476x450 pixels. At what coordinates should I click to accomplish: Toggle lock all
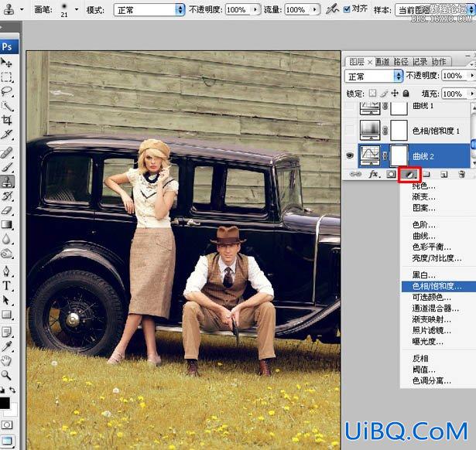coord(406,93)
